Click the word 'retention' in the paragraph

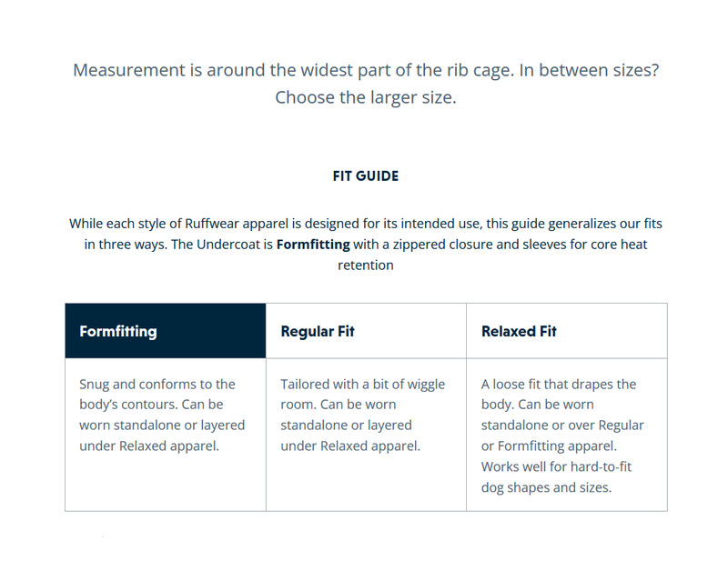click(x=366, y=265)
